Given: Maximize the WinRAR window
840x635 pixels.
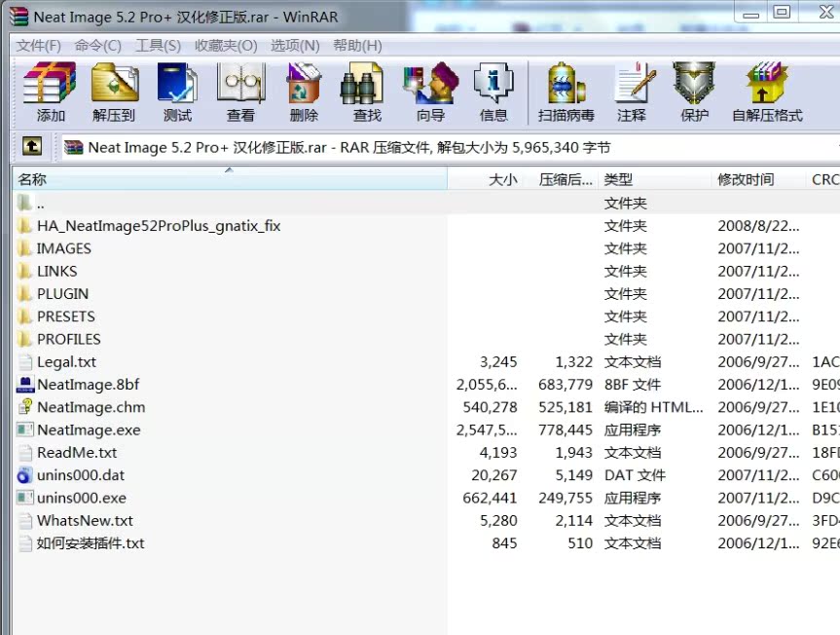Looking at the screenshot, I should click(782, 12).
